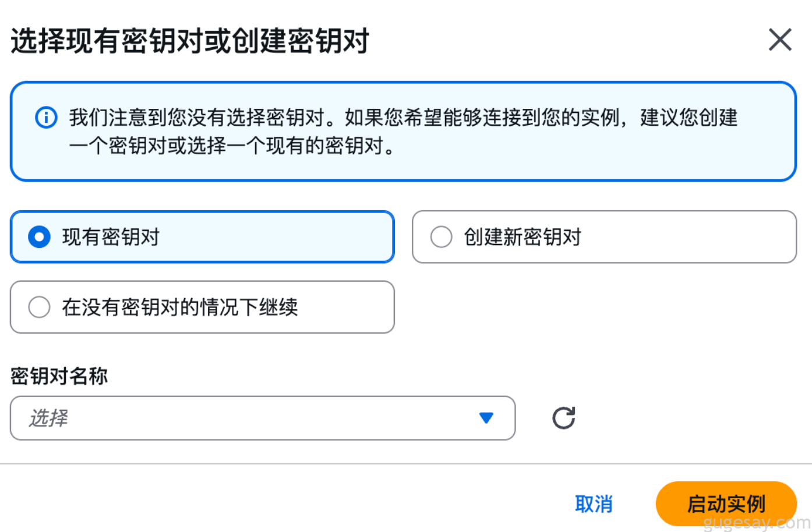
Task: Click the 在没有密钥对的情况下继续 label text
Action: [x=180, y=307]
